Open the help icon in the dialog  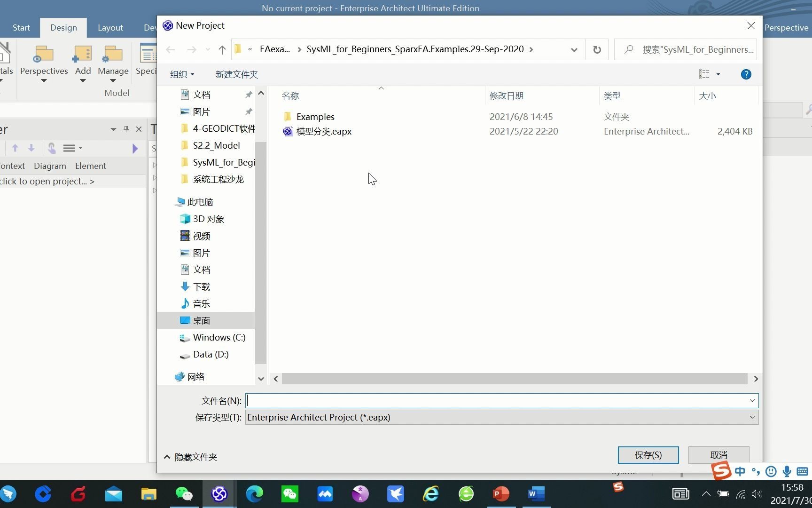[745, 74]
